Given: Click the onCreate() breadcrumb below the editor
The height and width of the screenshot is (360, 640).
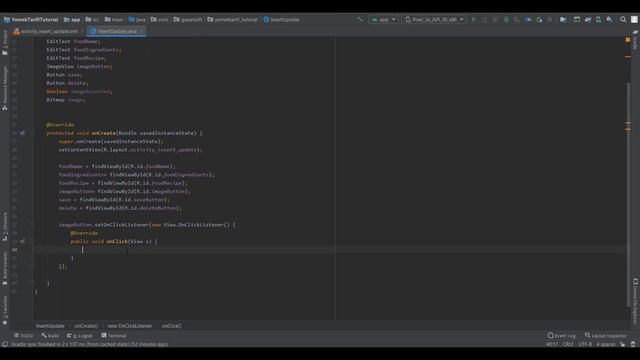Looking at the screenshot, I should pos(86,326).
